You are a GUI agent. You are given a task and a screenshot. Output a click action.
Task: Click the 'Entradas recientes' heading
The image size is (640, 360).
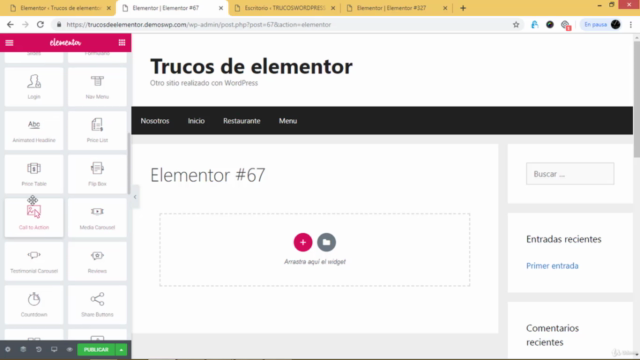click(564, 239)
